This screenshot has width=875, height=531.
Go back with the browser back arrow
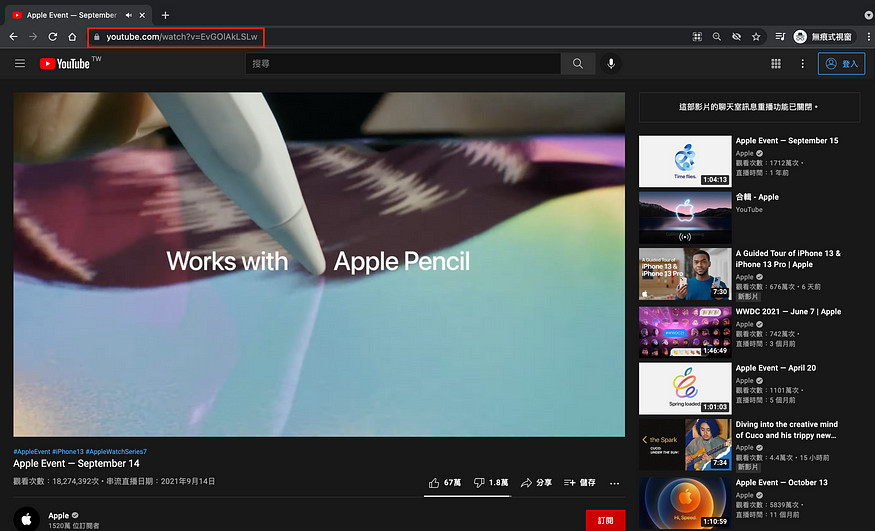(13, 37)
